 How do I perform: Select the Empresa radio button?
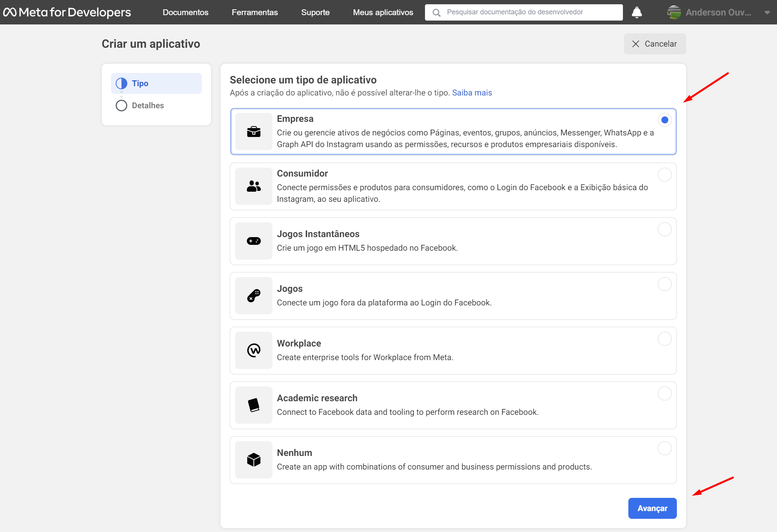click(664, 120)
